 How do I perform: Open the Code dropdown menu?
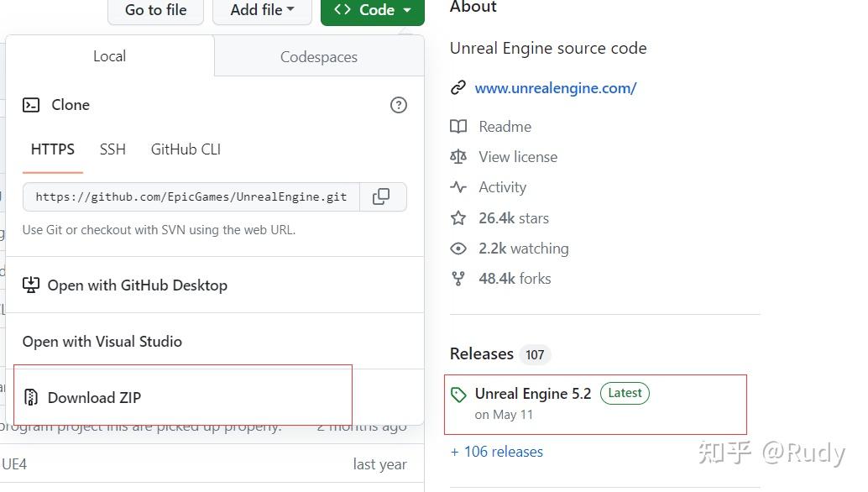click(x=372, y=10)
